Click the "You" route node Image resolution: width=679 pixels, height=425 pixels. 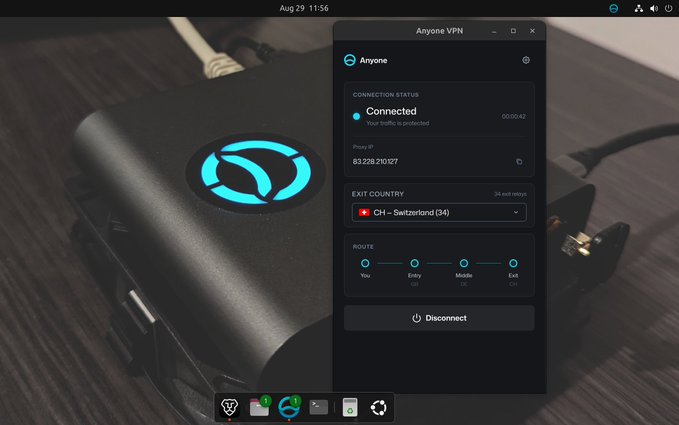365,263
